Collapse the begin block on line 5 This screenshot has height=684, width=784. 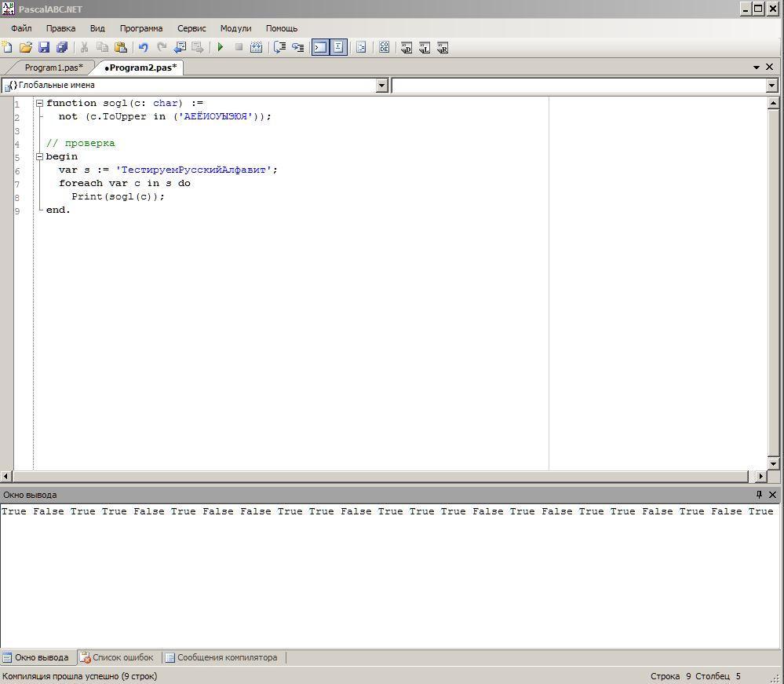point(39,156)
